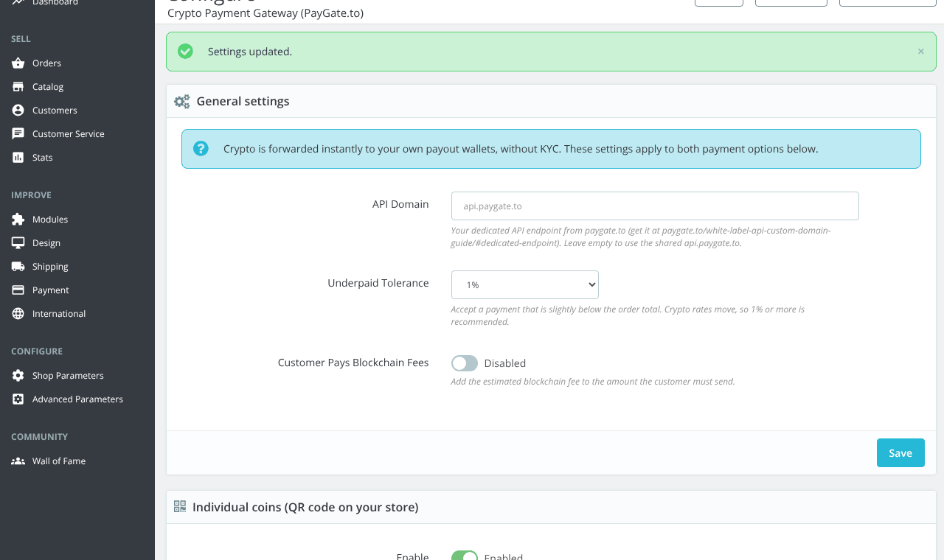Enable Customer Pays Blockchain Fees toggle
944x560 pixels.
[x=465, y=363]
